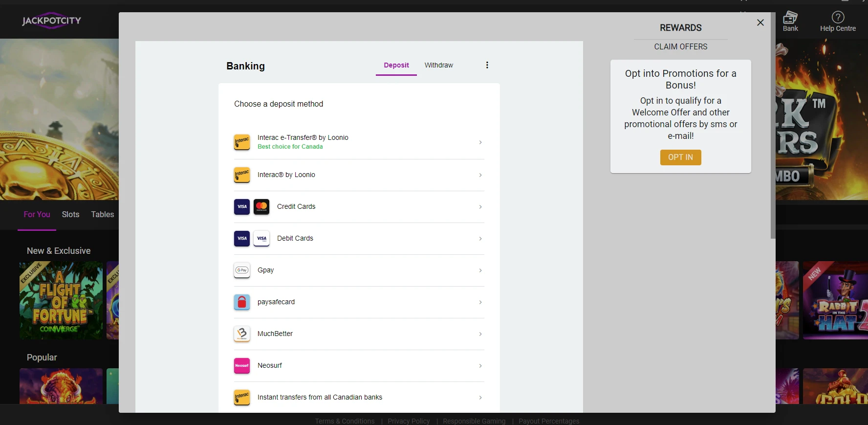This screenshot has width=868, height=425.
Task: Click the Interac by Loonio icon
Action: tap(242, 175)
